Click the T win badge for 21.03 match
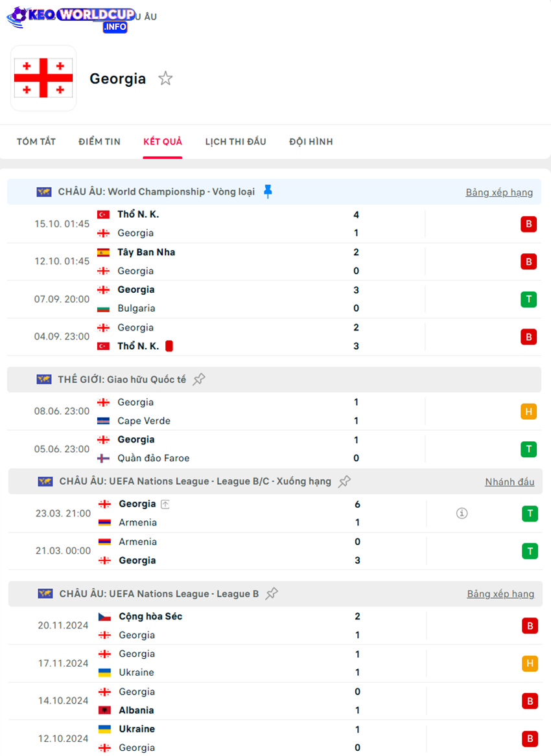This screenshot has width=551, height=756. pos(530,551)
